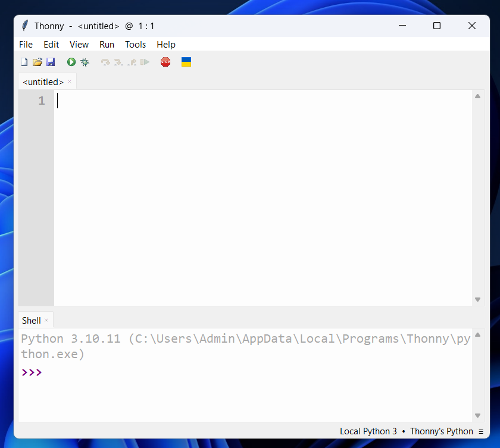Click Shell scrollbar down arrow
The height and width of the screenshot is (448, 500).
coord(477,415)
